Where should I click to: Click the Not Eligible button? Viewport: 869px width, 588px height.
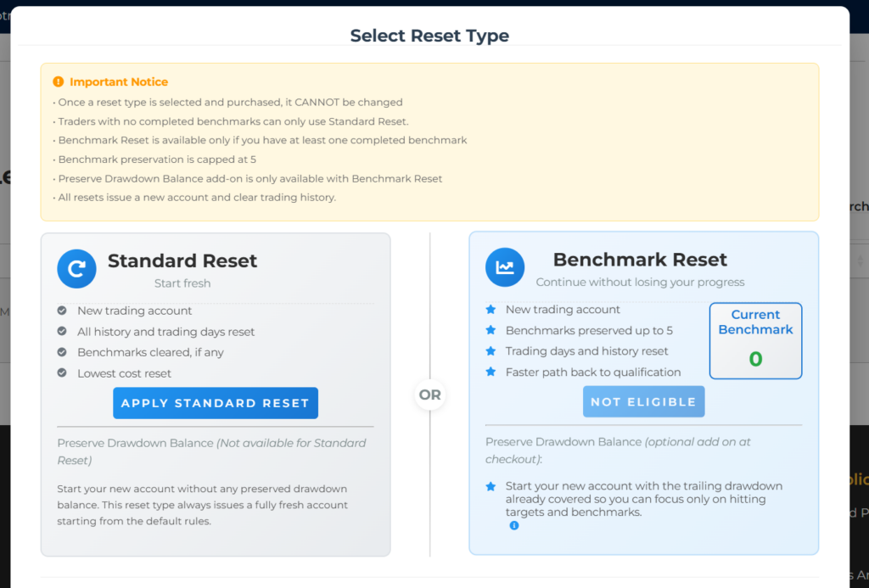(x=643, y=402)
